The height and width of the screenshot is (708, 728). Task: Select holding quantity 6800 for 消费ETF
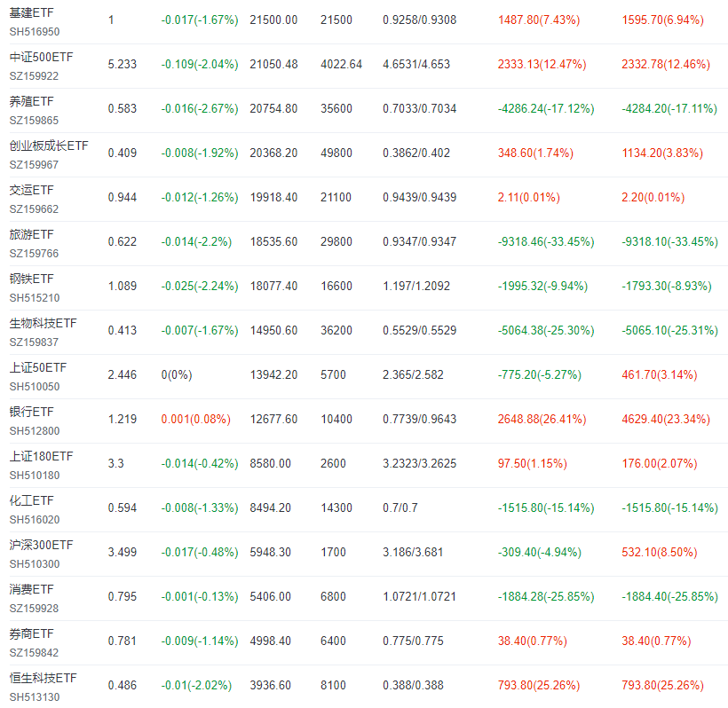pos(333,596)
